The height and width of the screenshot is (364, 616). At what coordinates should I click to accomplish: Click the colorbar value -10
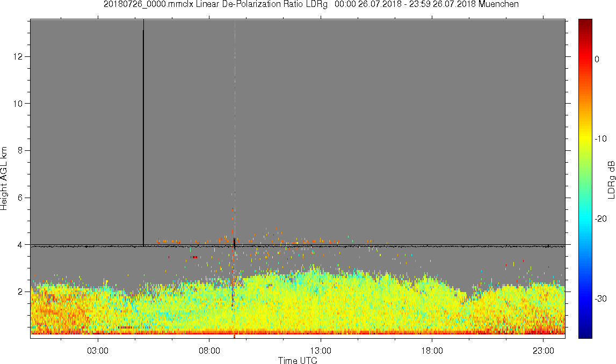click(x=600, y=139)
